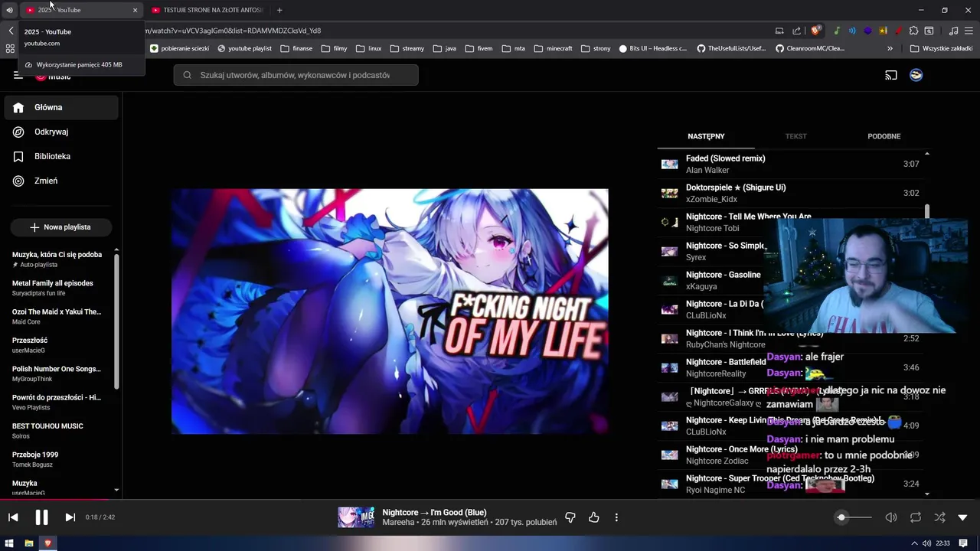980x551 pixels.
Task: Click the share page icon in address bar
Action: (x=797, y=31)
